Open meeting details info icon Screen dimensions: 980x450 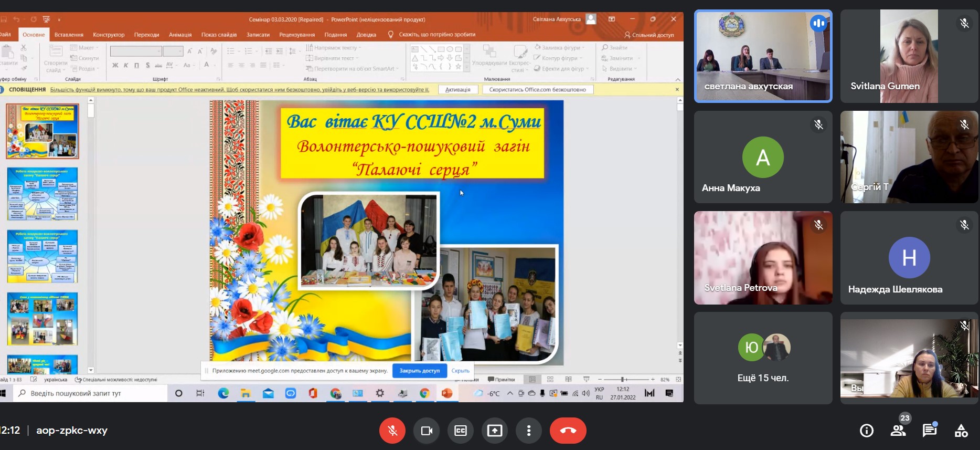pyautogui.click(x=867, y=431)
